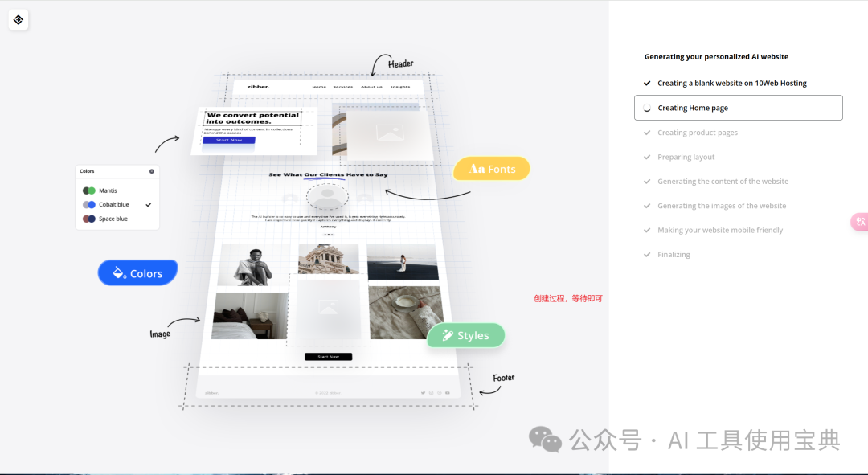The image size is (868, 475).
Task: Click the checkmark beside Making your website mobile friendly
Action: [646, 230]
